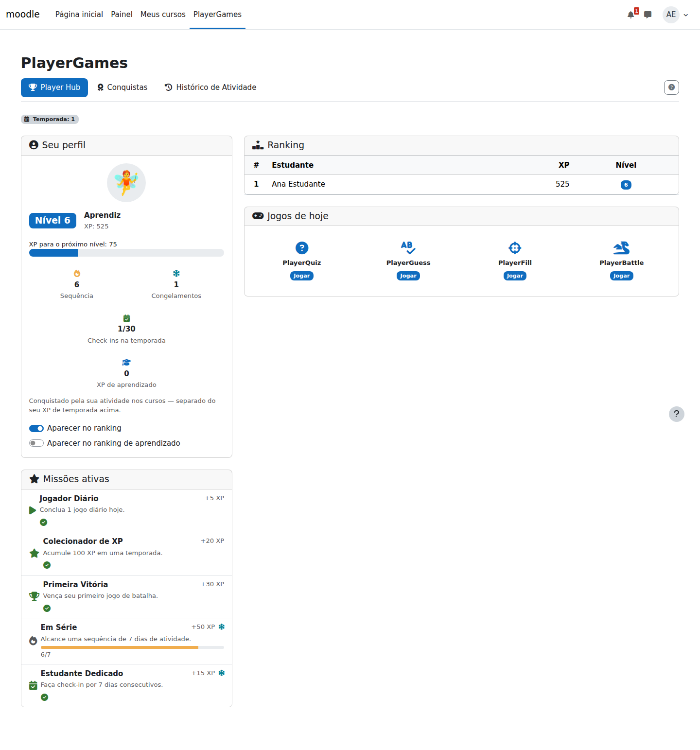Open the messages chat bubble icon
The width and height of the screenshot is (700, 750).
pyautogui.click(x=647, y=15)
